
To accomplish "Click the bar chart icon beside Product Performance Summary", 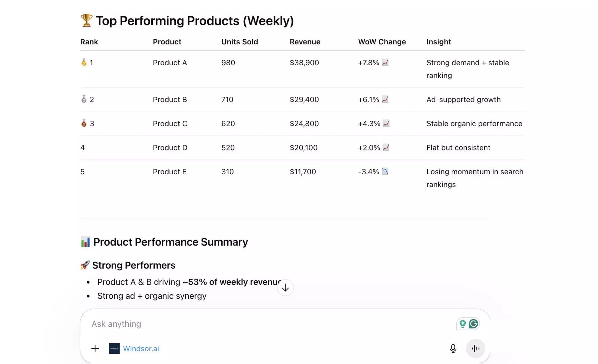I will click(x=85, y=242).
